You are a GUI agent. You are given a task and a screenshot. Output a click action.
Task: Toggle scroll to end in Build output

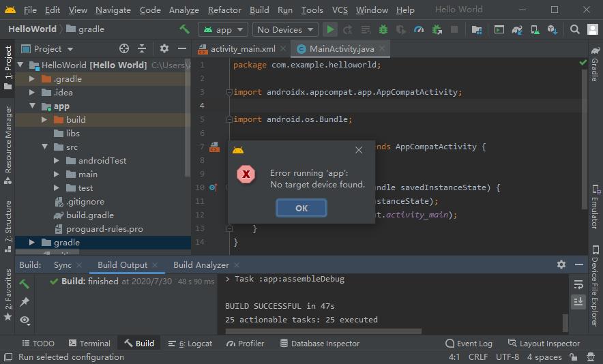click(x=578, y=302)
